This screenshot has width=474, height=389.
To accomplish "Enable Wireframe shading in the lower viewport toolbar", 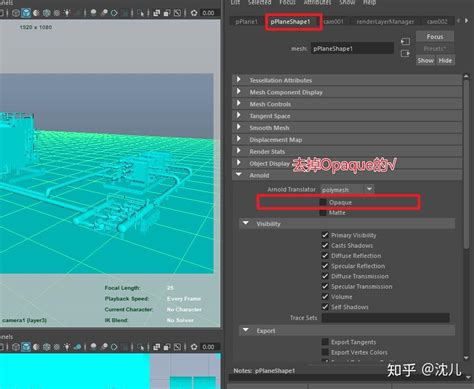I will [16, 347].
